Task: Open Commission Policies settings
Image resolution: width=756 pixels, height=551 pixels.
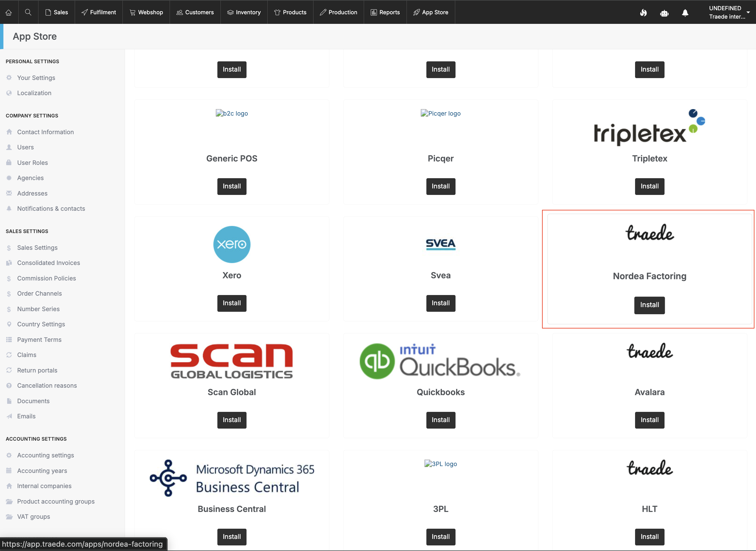Action: click(47, 278)
